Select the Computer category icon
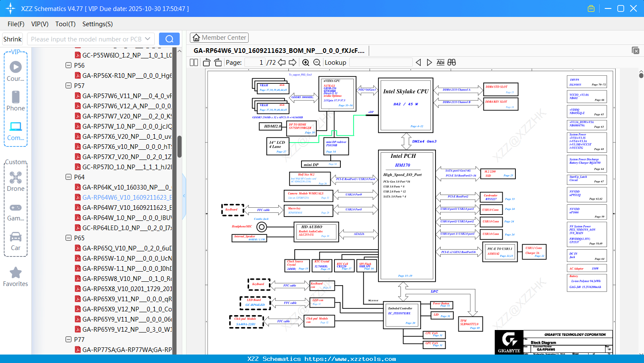This screenshot has height=363, width=644. [16, 131]
